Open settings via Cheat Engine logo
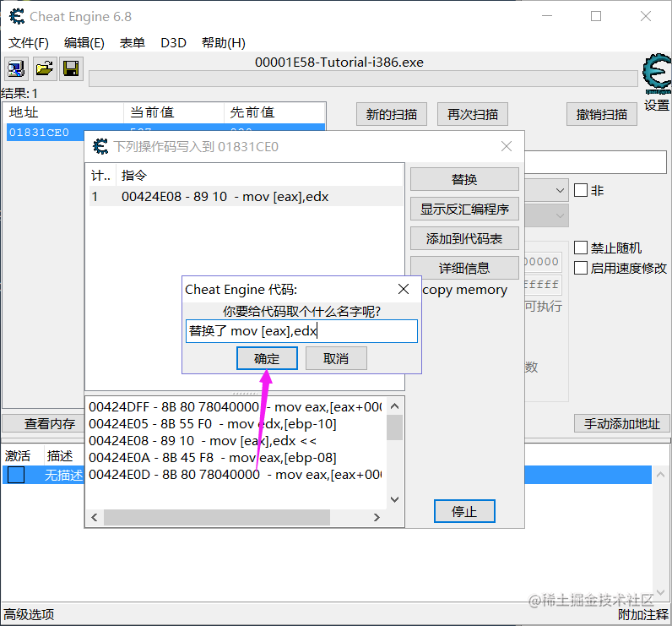Screen dimensions: 672x626 click(657, 75)
